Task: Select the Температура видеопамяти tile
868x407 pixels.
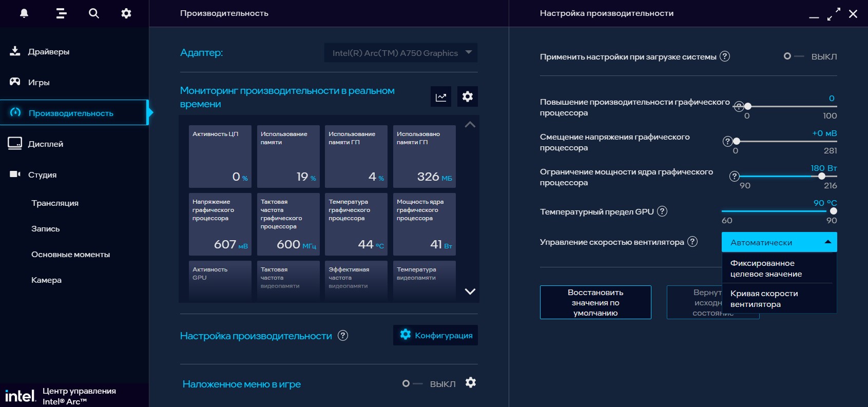Action: click(x=425, y=280)
